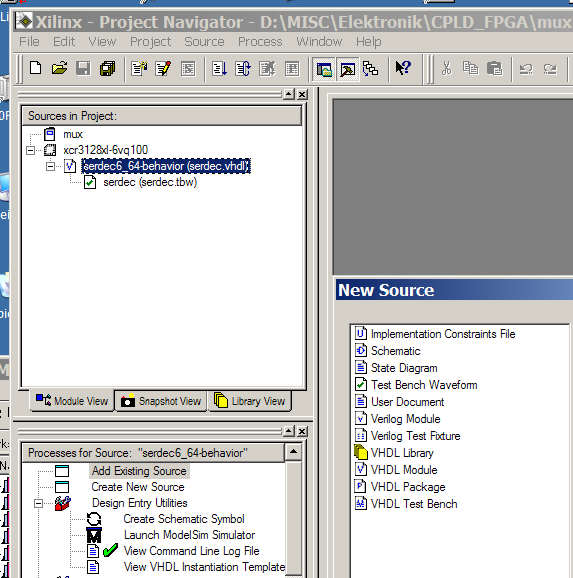Switch to the Module View tab
The width and height of the screenshot is (573, 578).
(72, 400)
